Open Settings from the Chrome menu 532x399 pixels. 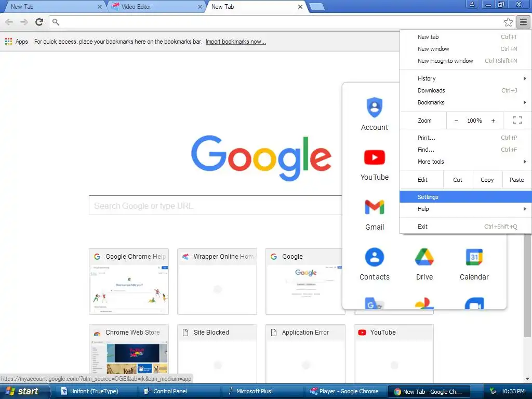point(465,197)
